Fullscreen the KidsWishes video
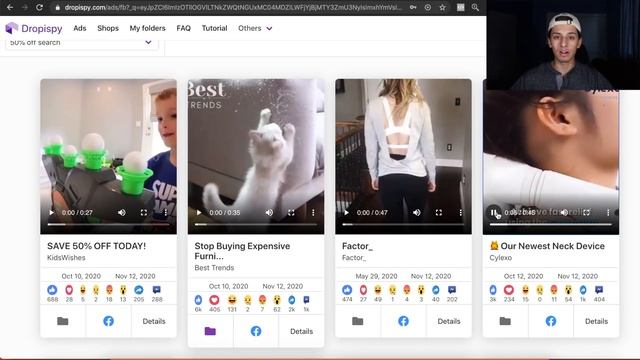Viewport: 640px width, 360px height. click(144, 213)
